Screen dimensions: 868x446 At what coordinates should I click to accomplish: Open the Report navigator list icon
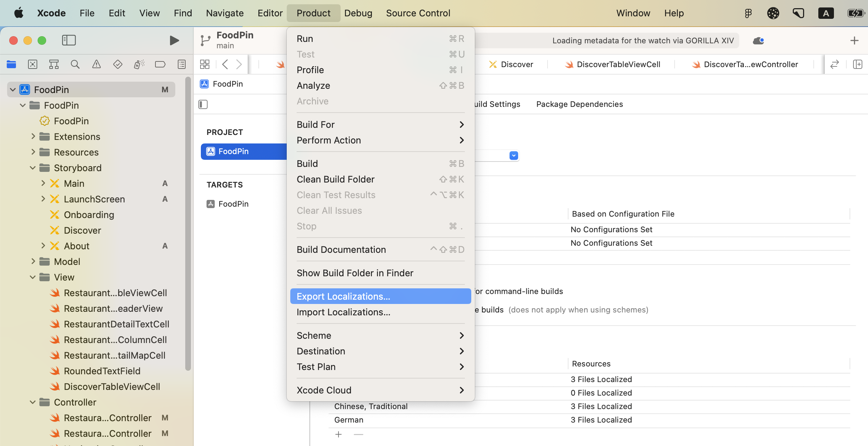[181, 64]
